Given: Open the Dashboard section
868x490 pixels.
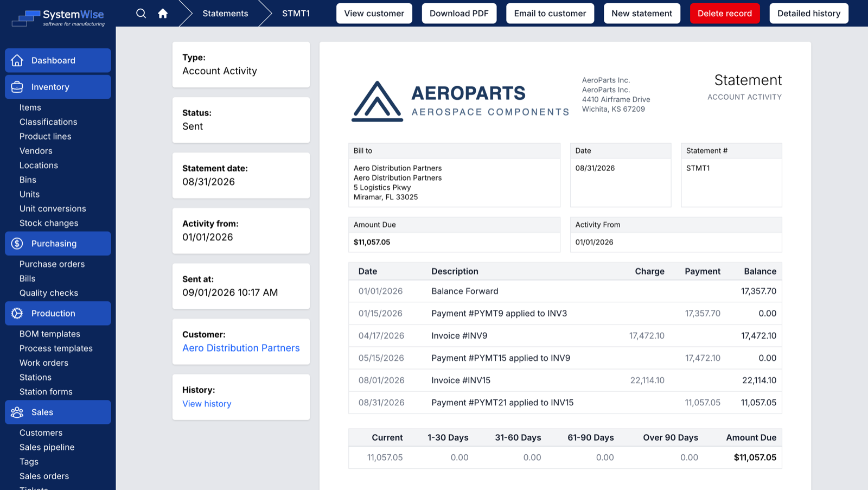Looking at the screenshot, I should click(58, 60).
